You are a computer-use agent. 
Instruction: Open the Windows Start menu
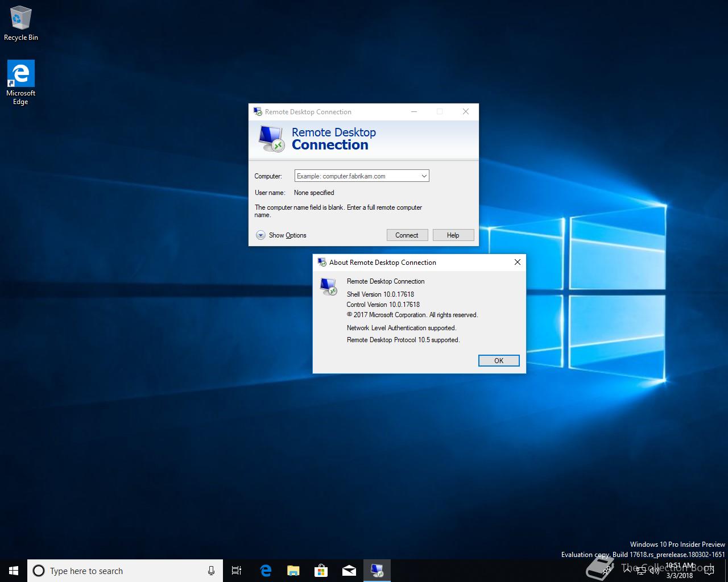tap(14, 571)
